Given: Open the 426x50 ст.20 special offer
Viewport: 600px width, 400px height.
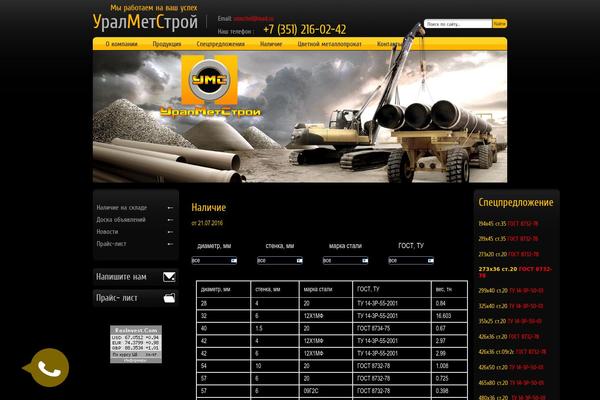Looking at the screenshot, I should 511,367.
